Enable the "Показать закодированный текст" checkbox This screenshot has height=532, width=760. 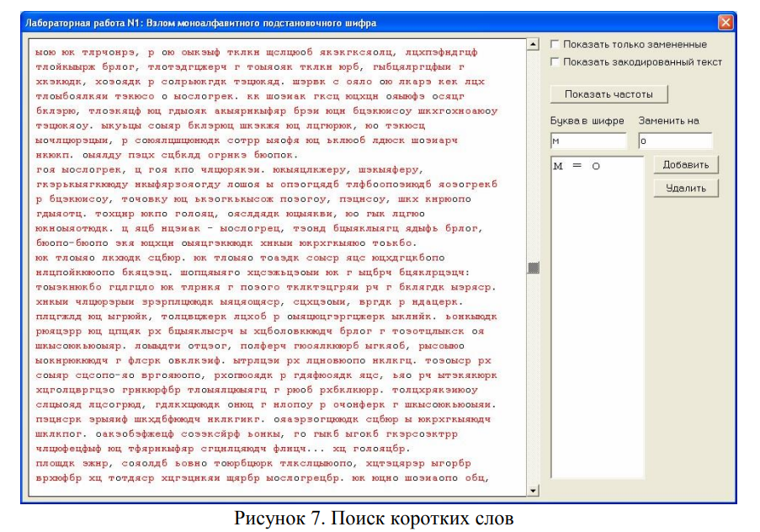tap(555, 61)
